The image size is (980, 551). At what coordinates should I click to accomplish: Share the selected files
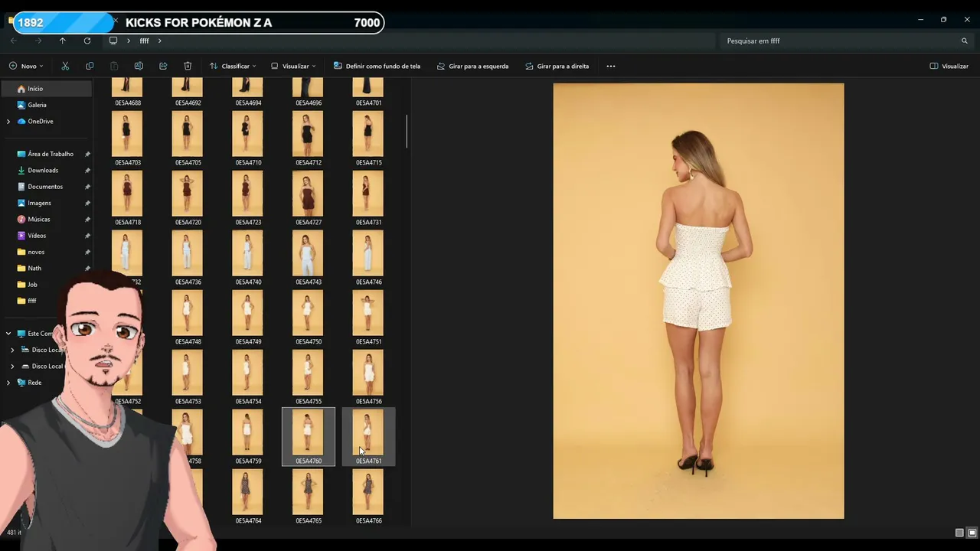coord(163,66)
